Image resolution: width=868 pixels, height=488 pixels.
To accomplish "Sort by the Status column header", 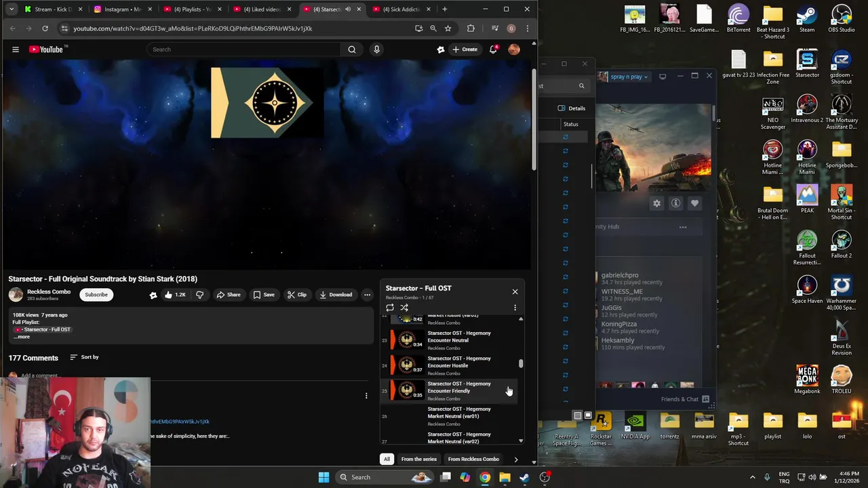I will point(571,124).
